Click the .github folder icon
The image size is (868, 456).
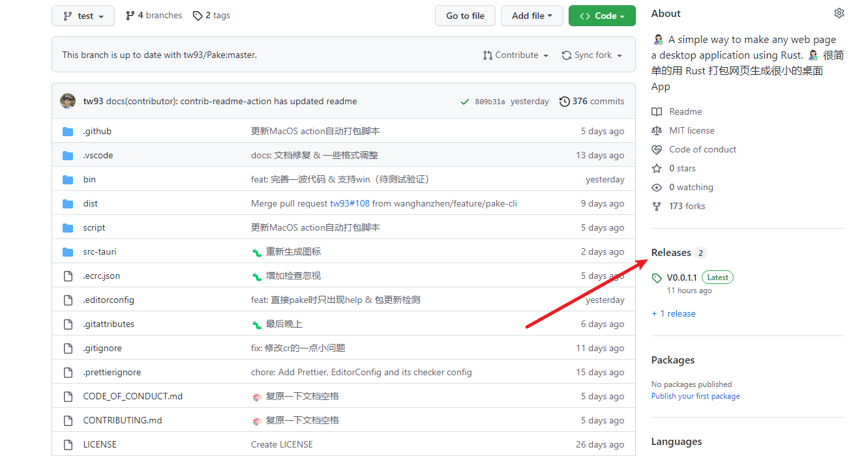click(x=68, y=132)
